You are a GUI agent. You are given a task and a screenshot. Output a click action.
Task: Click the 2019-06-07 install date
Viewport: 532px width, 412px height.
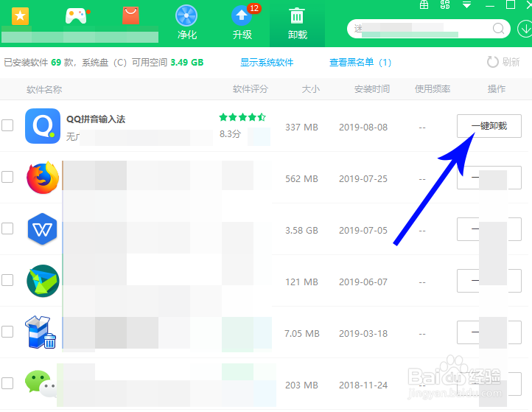(x=363, y=282)
